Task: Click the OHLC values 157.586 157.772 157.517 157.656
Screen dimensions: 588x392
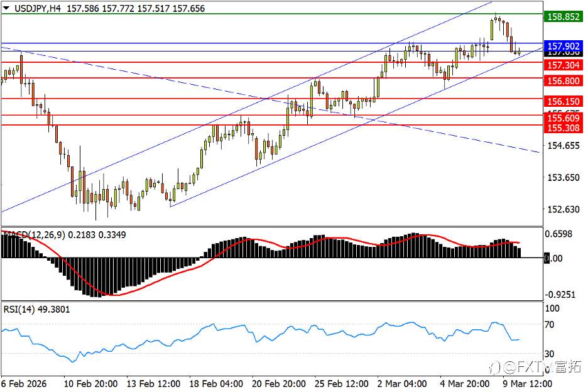Action: (136, 8)
